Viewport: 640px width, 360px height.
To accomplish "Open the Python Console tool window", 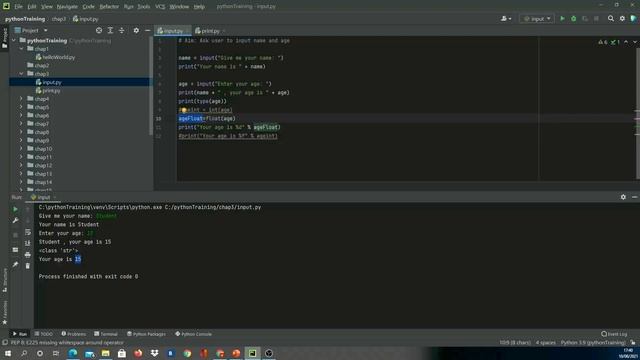I will tap(193, 334).
